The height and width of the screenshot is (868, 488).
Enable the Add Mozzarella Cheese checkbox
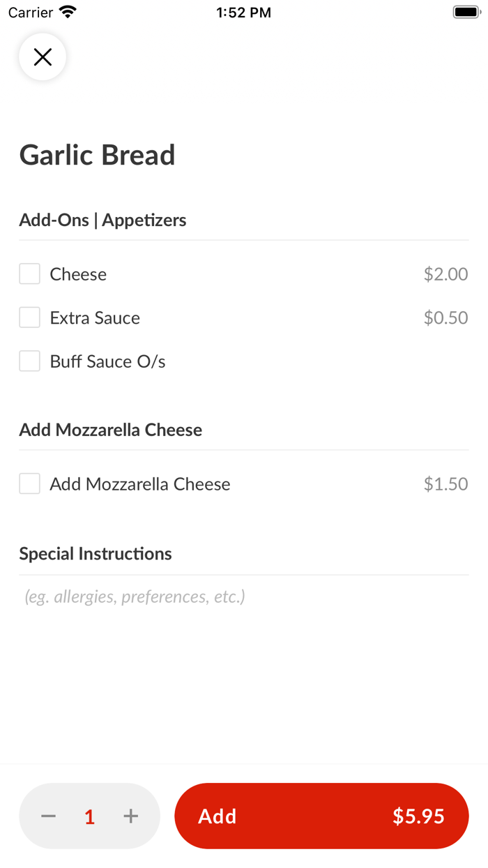[x=29, y=484]
